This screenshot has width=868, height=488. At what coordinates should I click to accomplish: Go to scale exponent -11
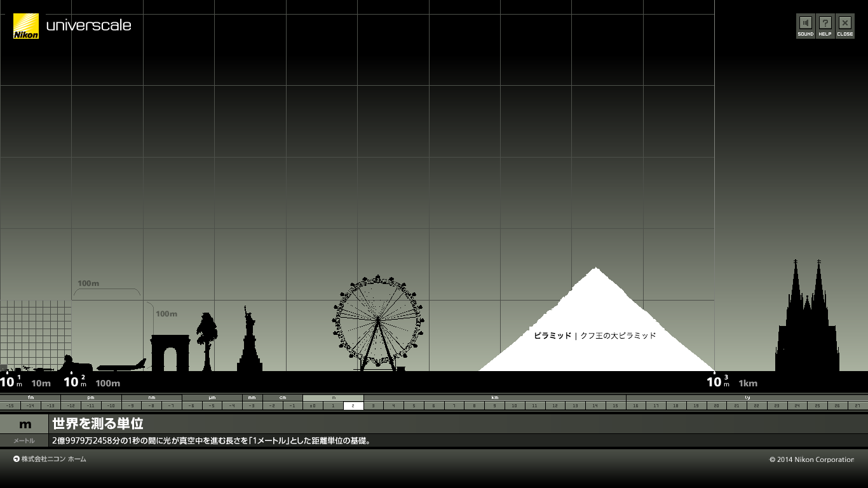tap(91, 405)
